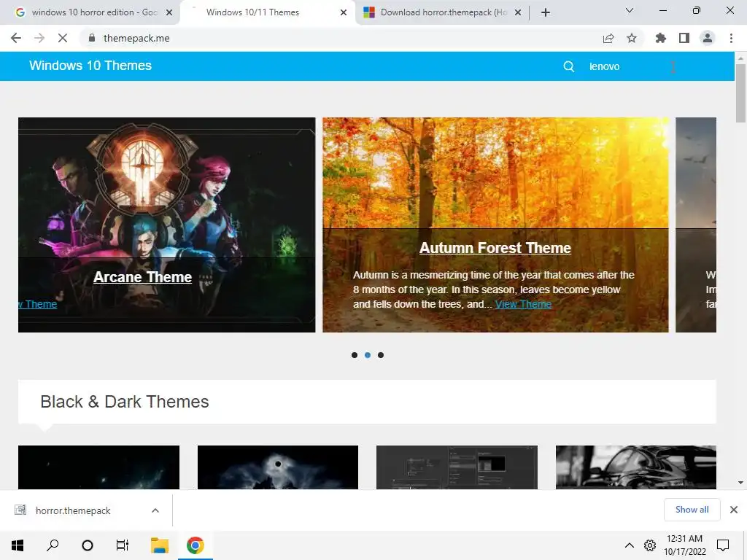The width and height of the screenshot is (747, 560).
Task: Show hidden system tray icons
Action: click(x=630, y=545)
